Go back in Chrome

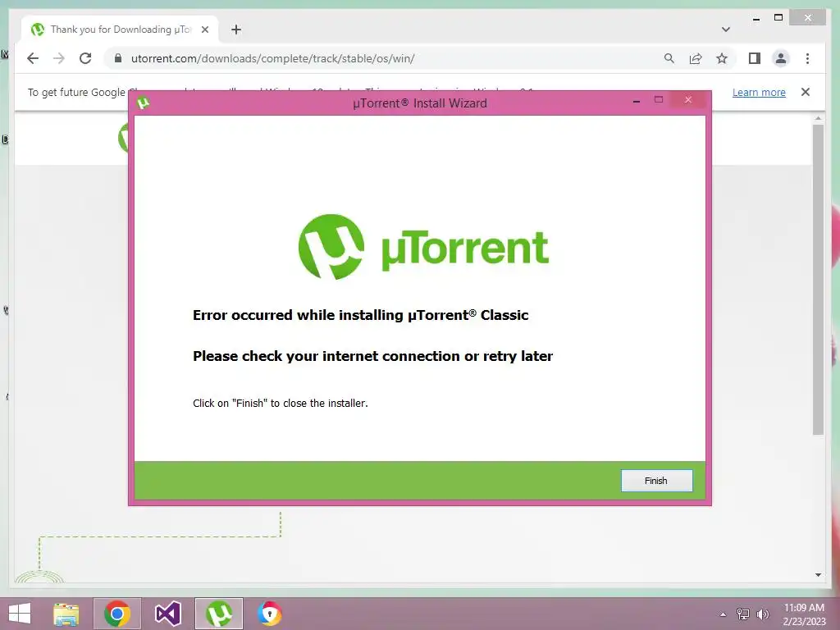tap(33, 58)
